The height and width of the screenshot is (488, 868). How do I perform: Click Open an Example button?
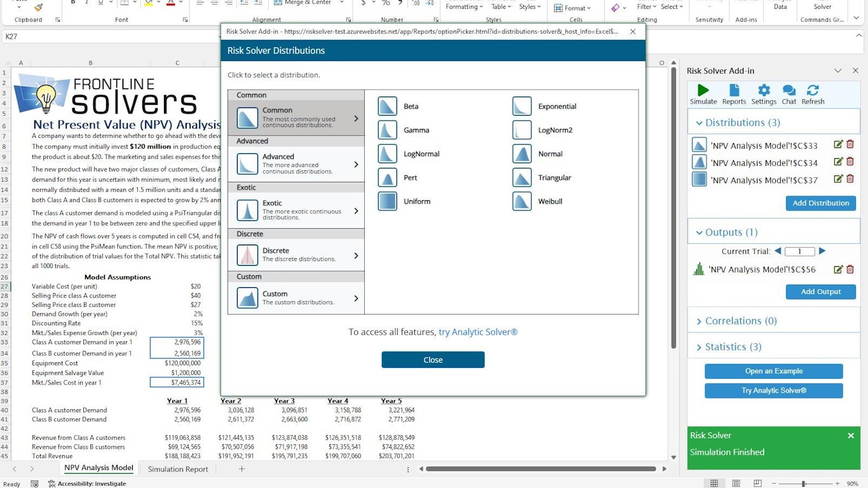coord(773,371)
